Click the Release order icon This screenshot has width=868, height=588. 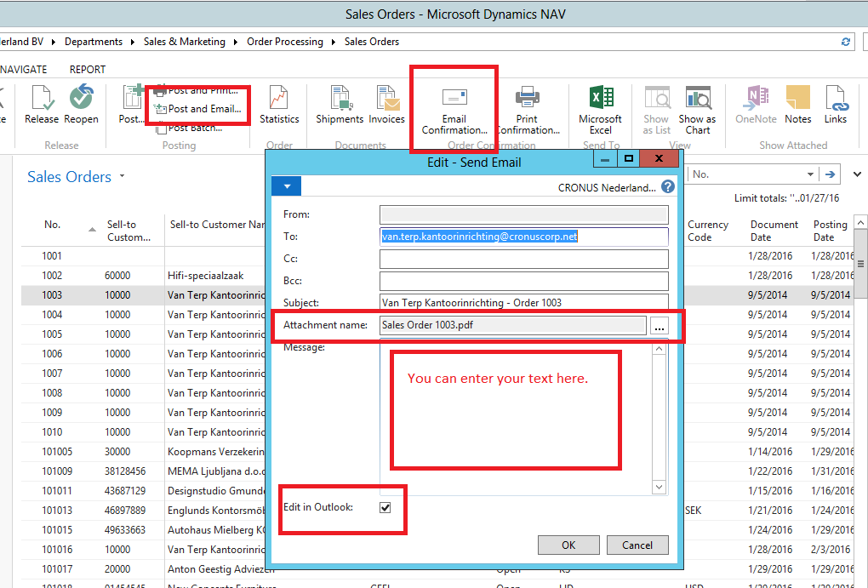(x=42, y=104)
